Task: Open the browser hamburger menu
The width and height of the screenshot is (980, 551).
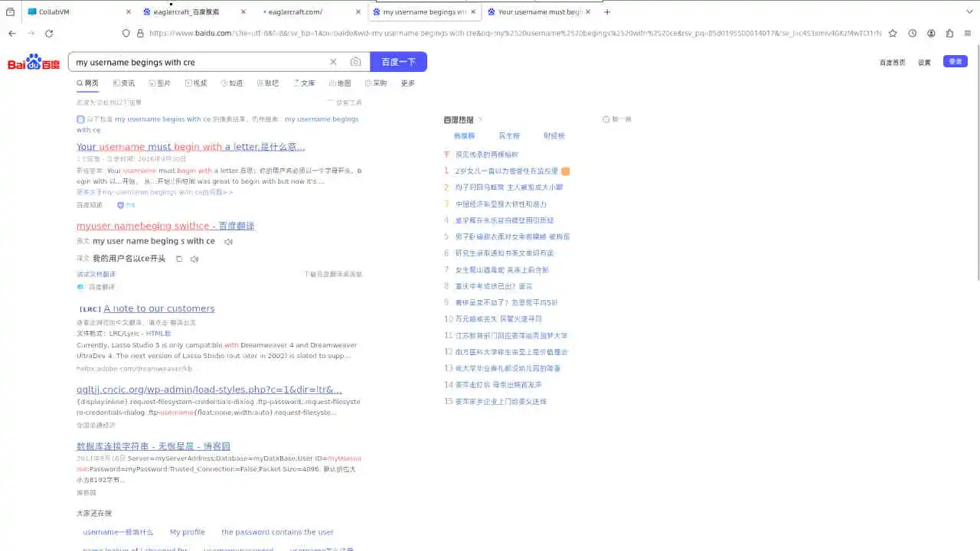Action: [968, 33]
